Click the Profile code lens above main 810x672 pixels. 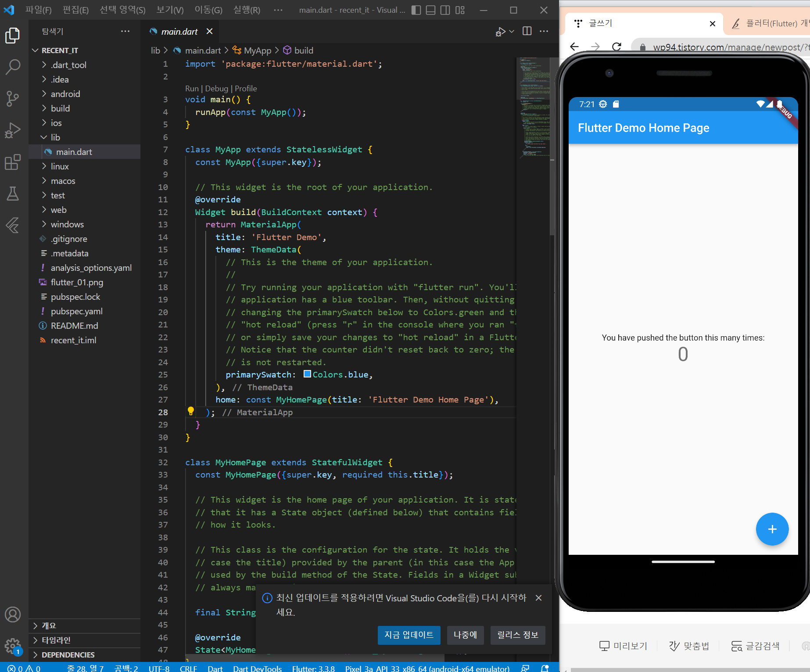coord(246,89)
